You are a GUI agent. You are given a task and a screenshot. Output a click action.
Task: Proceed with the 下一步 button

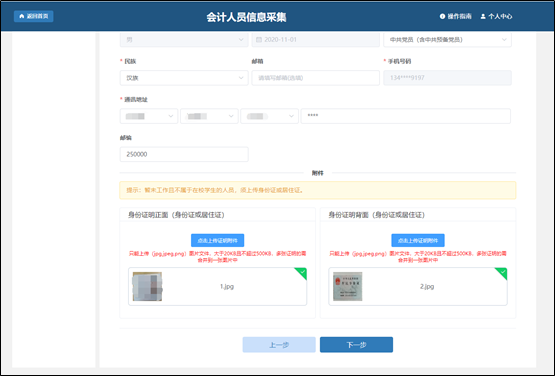pyautogui.click(x=356, y=344)
